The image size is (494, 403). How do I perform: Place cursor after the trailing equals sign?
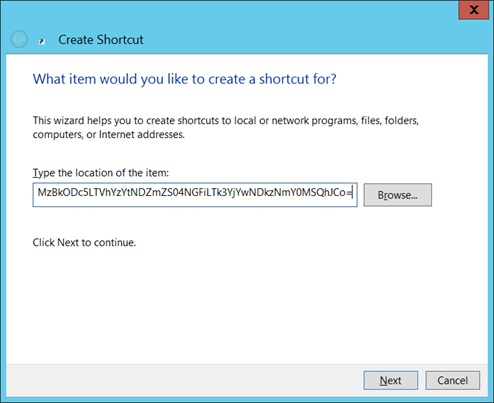tap(352, 193)
